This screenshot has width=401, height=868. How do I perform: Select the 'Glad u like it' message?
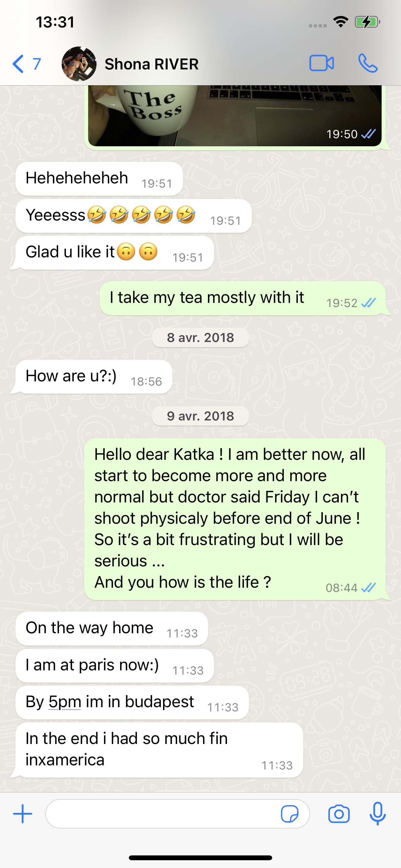tap(115, 253)
